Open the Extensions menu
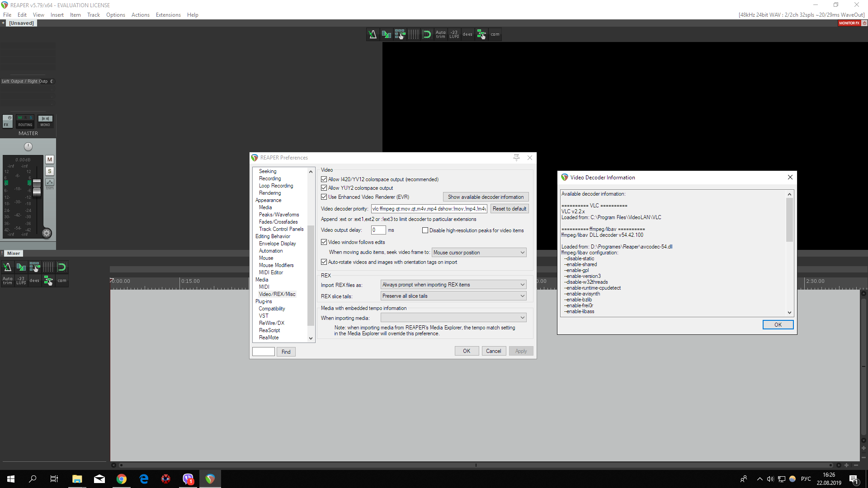This screenshot has width=868, height=488. (x=168, y=15)
